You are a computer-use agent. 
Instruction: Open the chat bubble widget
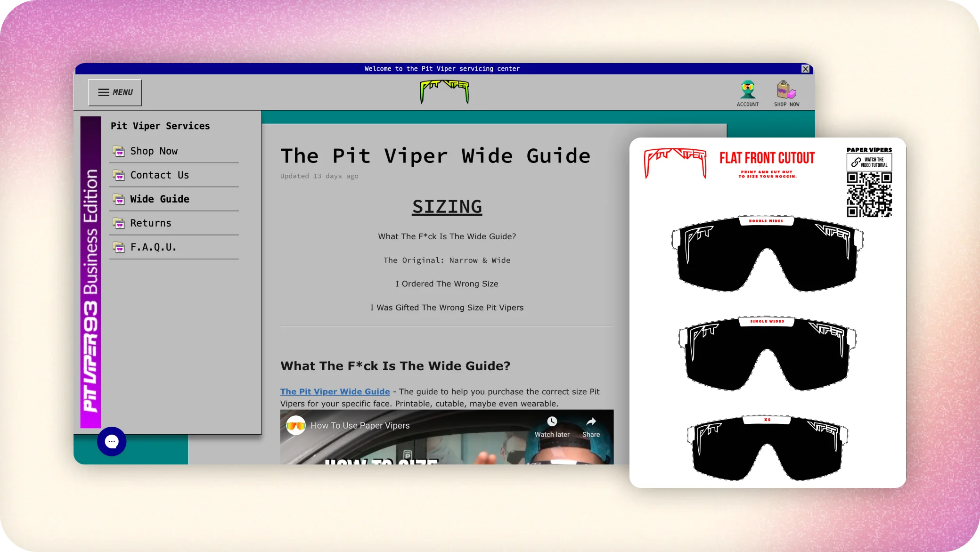click(112, 441)
